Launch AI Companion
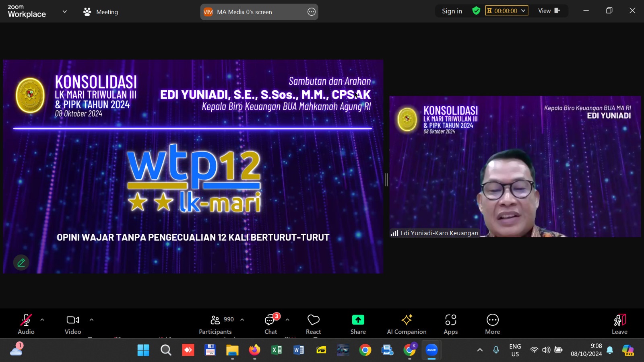This screenshot has height=362, width=644. [407, 324]
